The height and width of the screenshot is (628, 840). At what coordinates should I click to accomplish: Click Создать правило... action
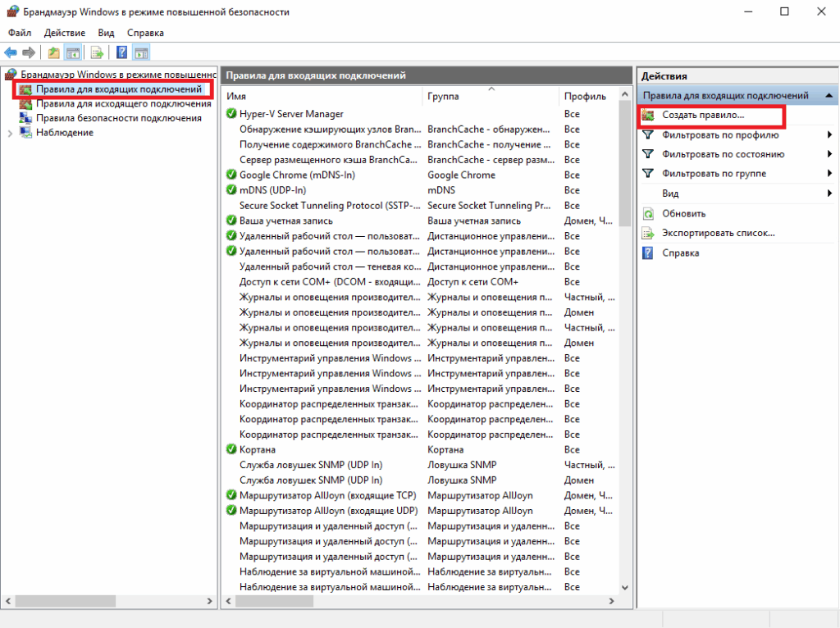[x=703, y=116]
